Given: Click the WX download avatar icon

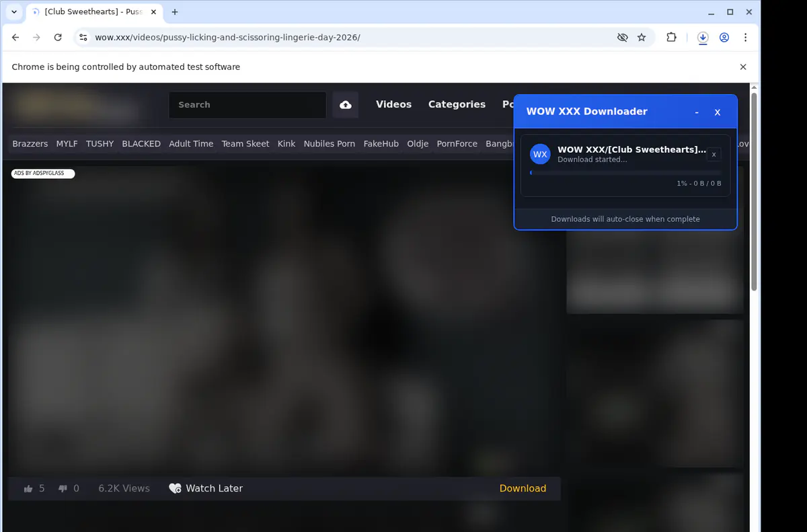Looking at the screenshot, I should pos(540,154).
